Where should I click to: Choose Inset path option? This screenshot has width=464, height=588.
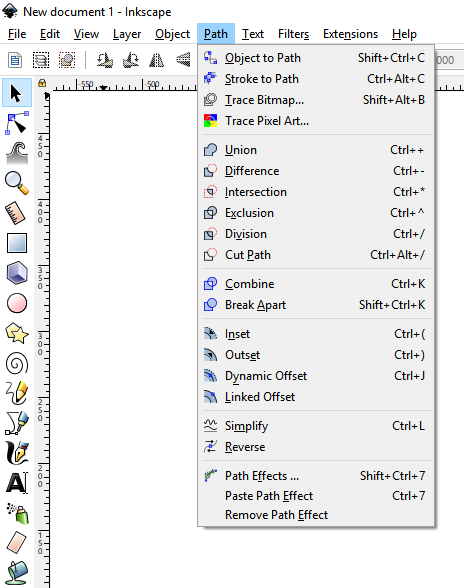click(316, 334)
